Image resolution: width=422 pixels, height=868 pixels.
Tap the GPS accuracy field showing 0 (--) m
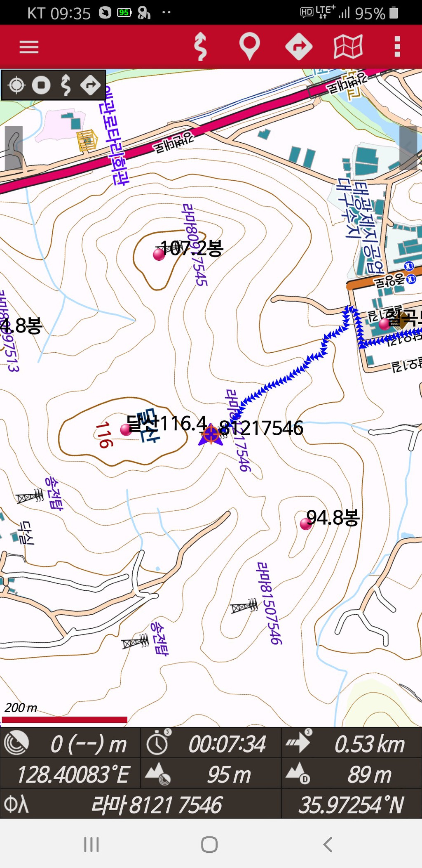point(70,743)
